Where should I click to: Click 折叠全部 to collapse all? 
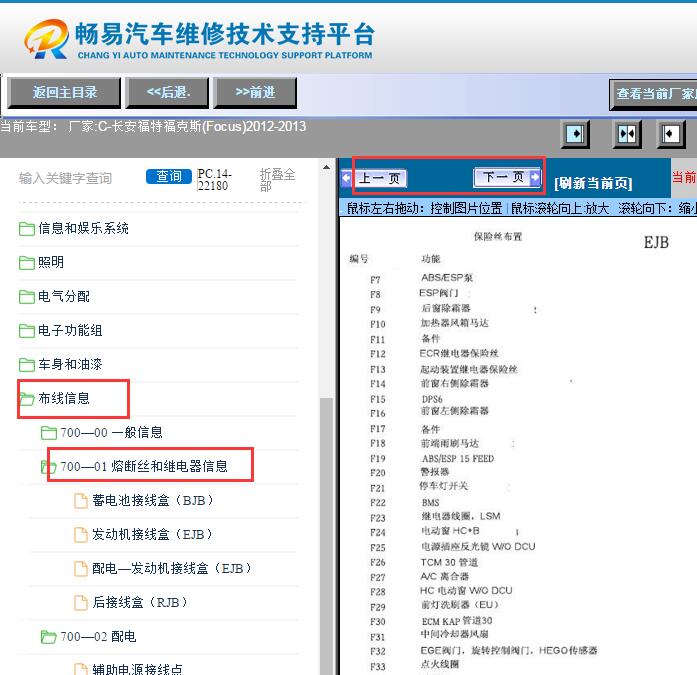pyautogui.click(x=277, y=180)
